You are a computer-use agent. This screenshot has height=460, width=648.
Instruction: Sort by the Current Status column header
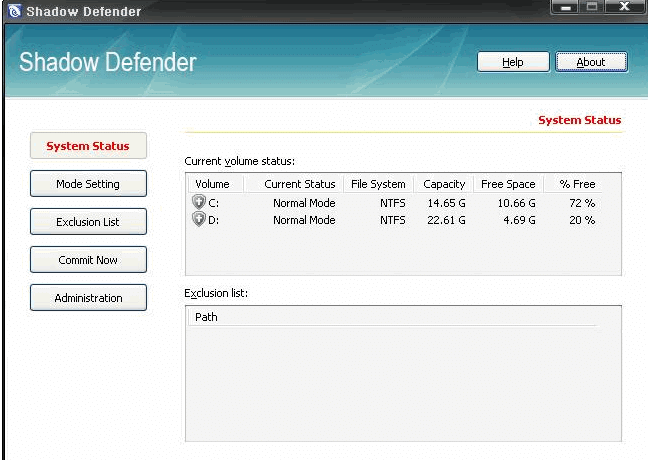coord(294,184)
